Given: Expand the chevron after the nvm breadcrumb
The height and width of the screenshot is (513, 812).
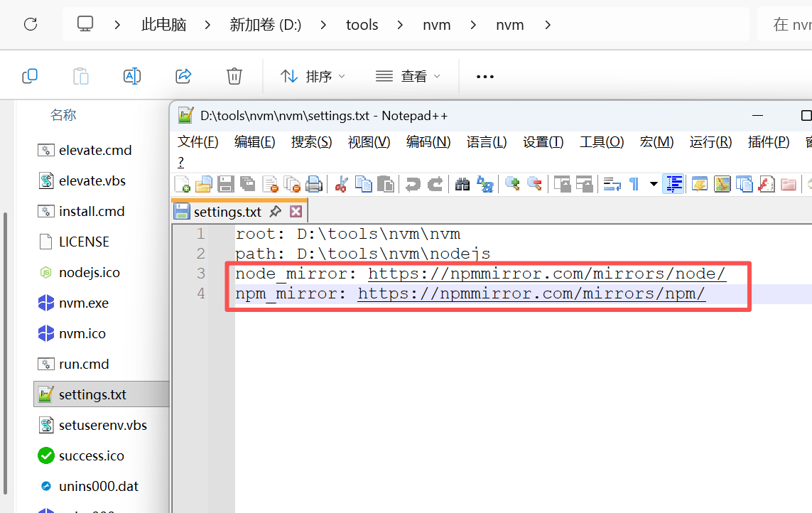Looking at the screenshot, I should [548, 25].
